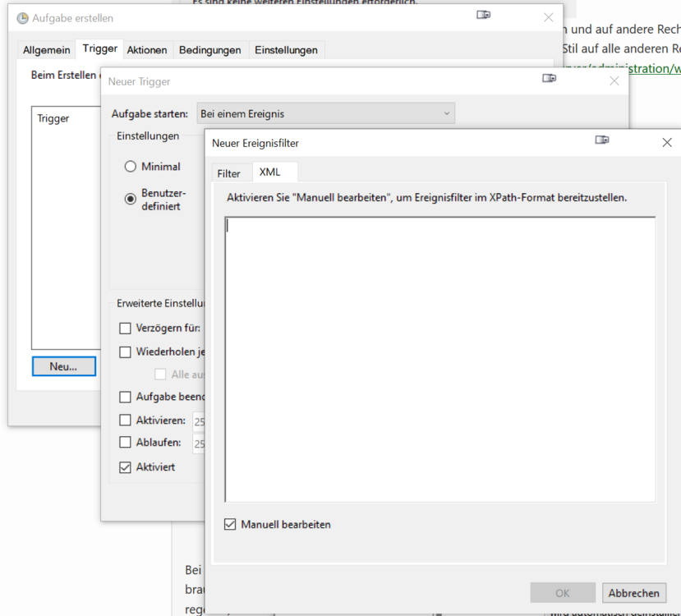Close the Neuer Ereignisfilter dialog
This screenshot has width=681, height=616.
coord(666,142)
